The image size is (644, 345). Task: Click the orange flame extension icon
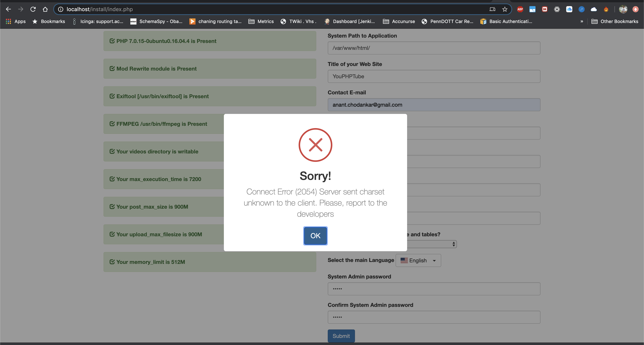tap(606, 9)
